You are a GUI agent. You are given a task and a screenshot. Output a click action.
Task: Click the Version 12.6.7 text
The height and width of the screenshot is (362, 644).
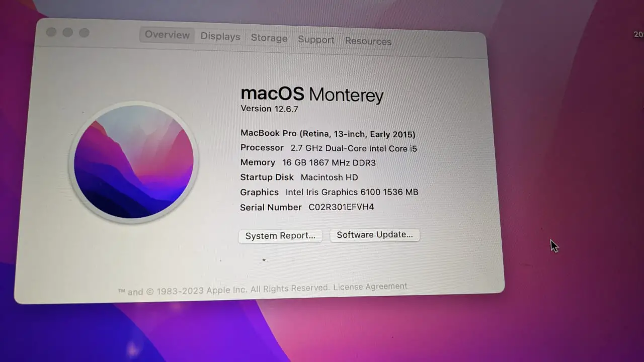[269, 109]
